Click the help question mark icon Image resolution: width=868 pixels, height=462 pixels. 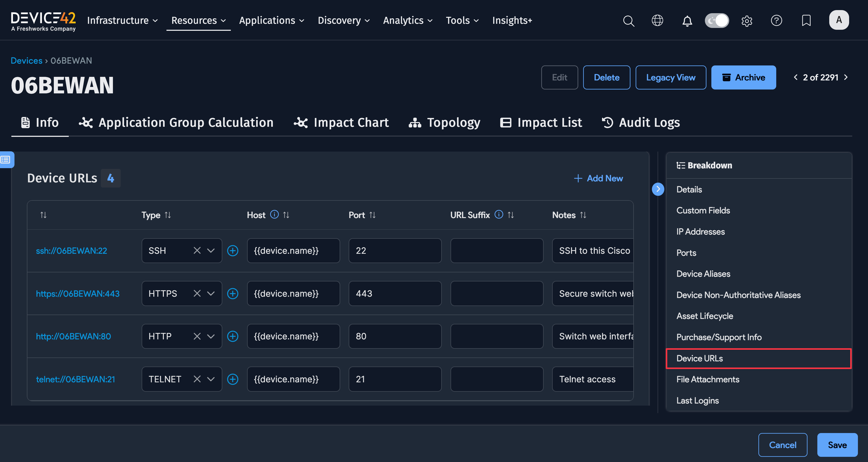click(776, 21)
